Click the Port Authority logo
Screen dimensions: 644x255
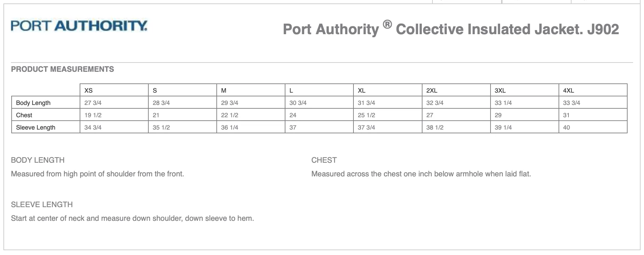coord(79,26)
